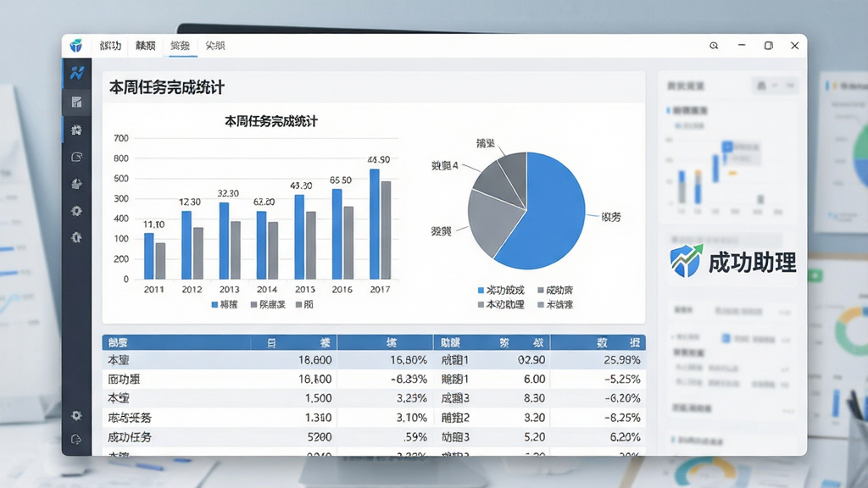The width and height of the screenshot is (868, 488).
Task: Open the puzzle-piece icon in the sidebar
Action: [76, 130]
